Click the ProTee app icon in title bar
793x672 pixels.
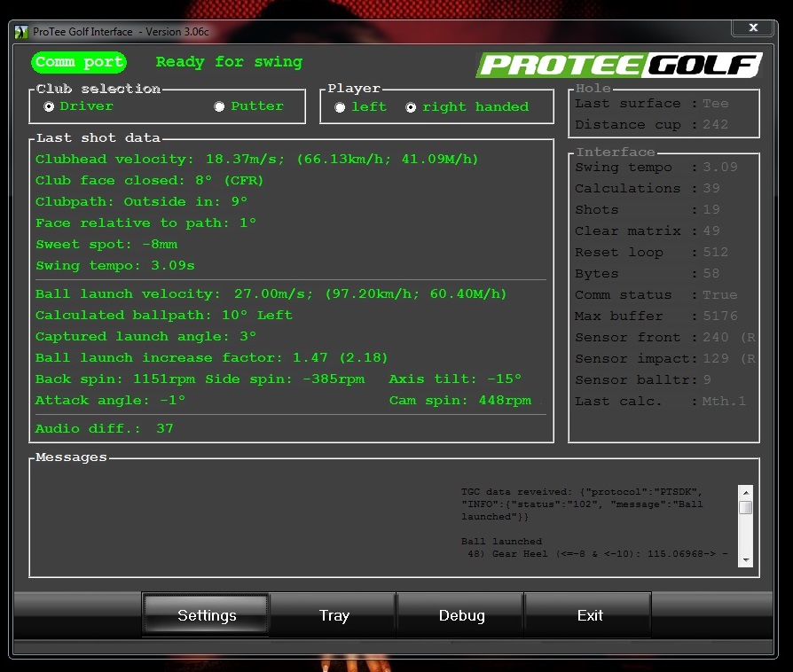point(21,32)
